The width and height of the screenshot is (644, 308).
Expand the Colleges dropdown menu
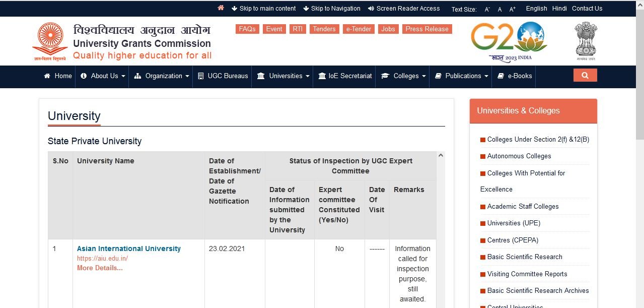403,76
